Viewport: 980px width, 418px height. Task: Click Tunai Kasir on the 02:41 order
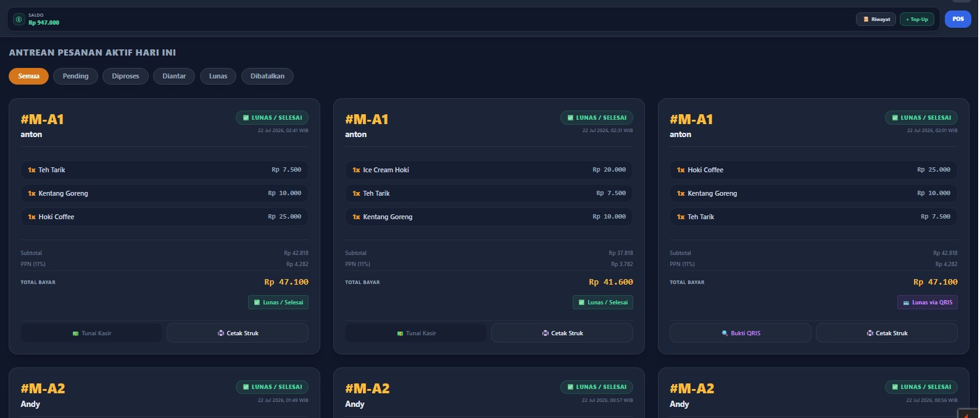tap(91, 333)
